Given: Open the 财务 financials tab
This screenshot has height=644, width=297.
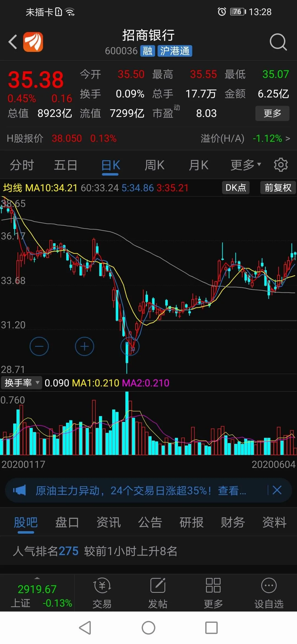Looking at the screenshot, I should pyautogui.click(x=233, y=522).
